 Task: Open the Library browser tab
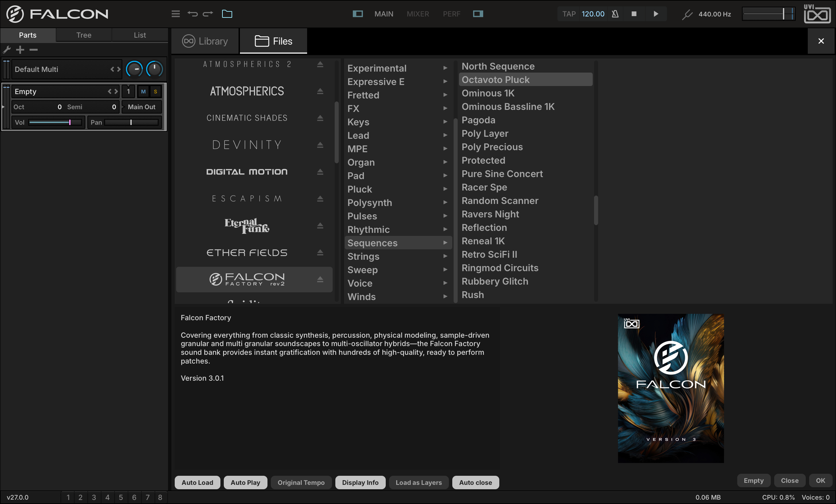(x=205, y=41)
